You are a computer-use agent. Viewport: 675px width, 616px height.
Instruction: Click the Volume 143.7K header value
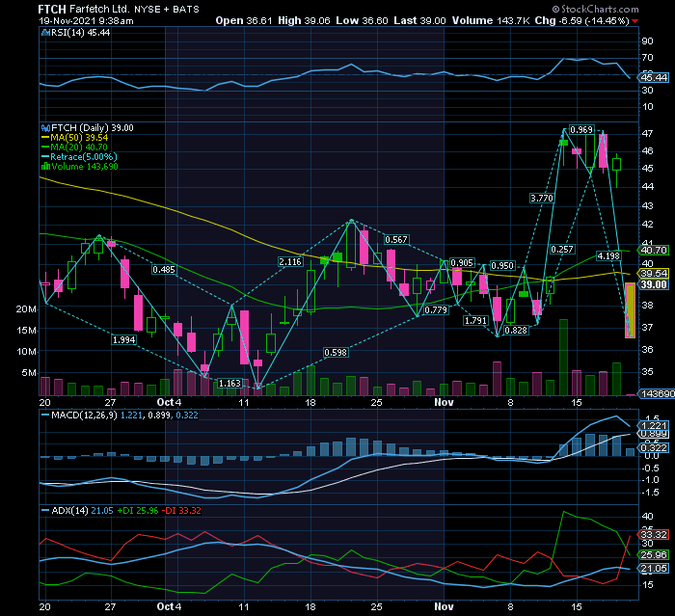(491, 20)
